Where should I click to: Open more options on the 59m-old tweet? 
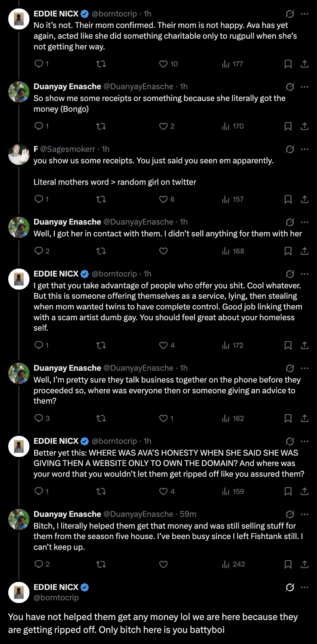(304, 514)
